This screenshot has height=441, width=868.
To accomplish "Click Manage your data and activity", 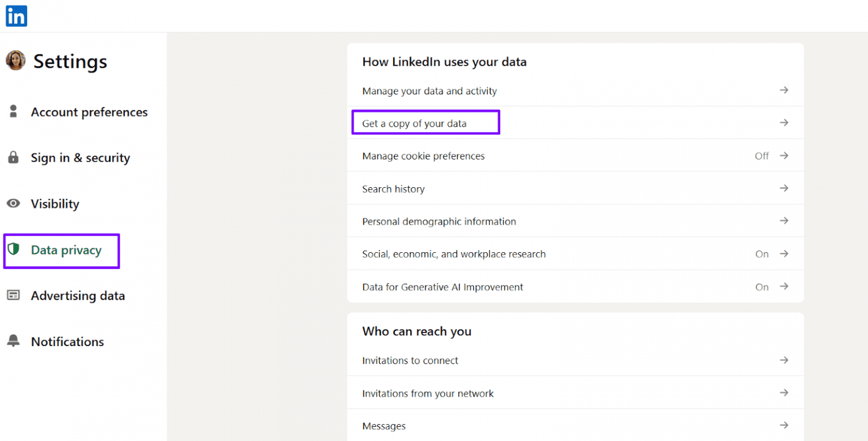I will pyautogui.click(x=429, y=90).
